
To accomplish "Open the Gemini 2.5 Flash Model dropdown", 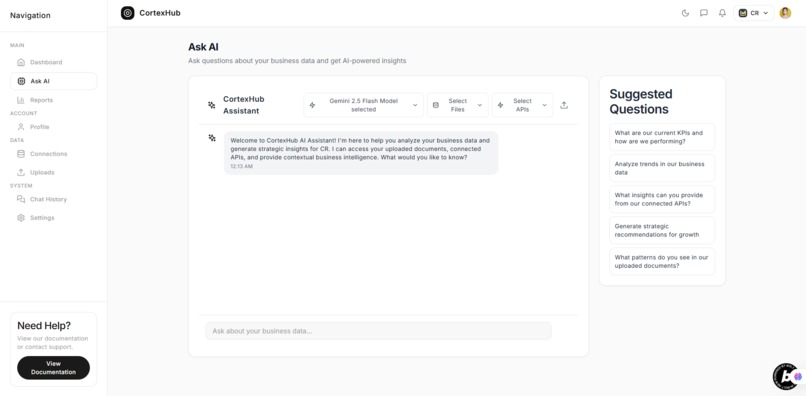I will pos(363,105).
